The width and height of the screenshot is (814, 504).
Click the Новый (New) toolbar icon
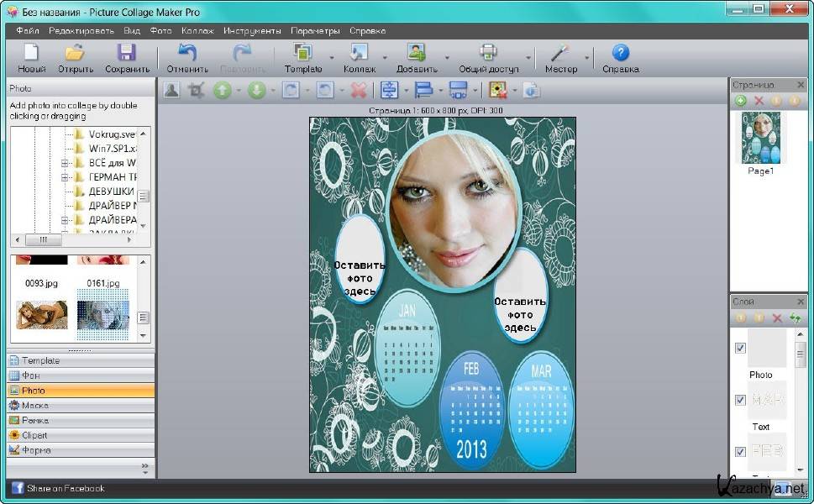pyautogui.click(x=31, y=54)
